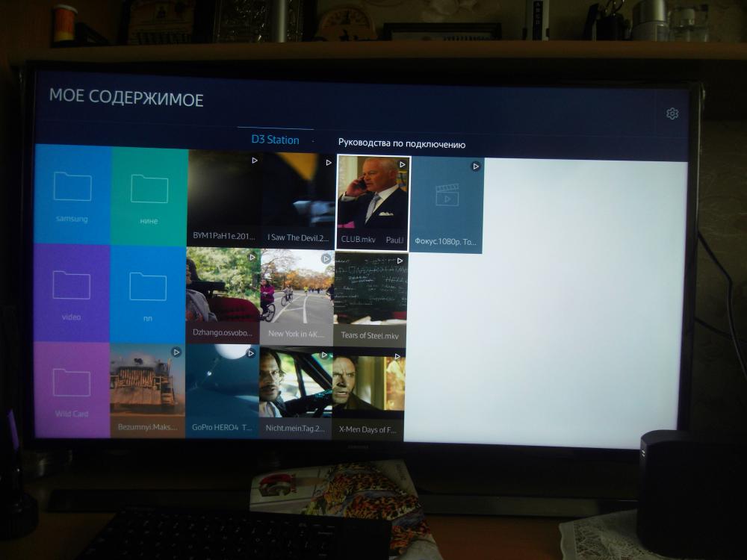Click the play icon on BYM1PaH1e video
The image size is (747, 560).
pyautogui.click(x=255, y=161)
